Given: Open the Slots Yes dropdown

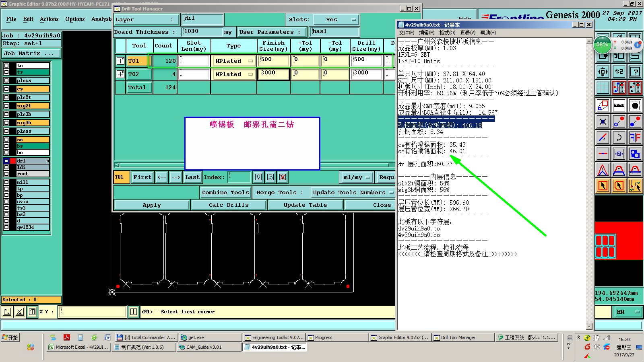Looking at the screenshot, I should 336,19.
